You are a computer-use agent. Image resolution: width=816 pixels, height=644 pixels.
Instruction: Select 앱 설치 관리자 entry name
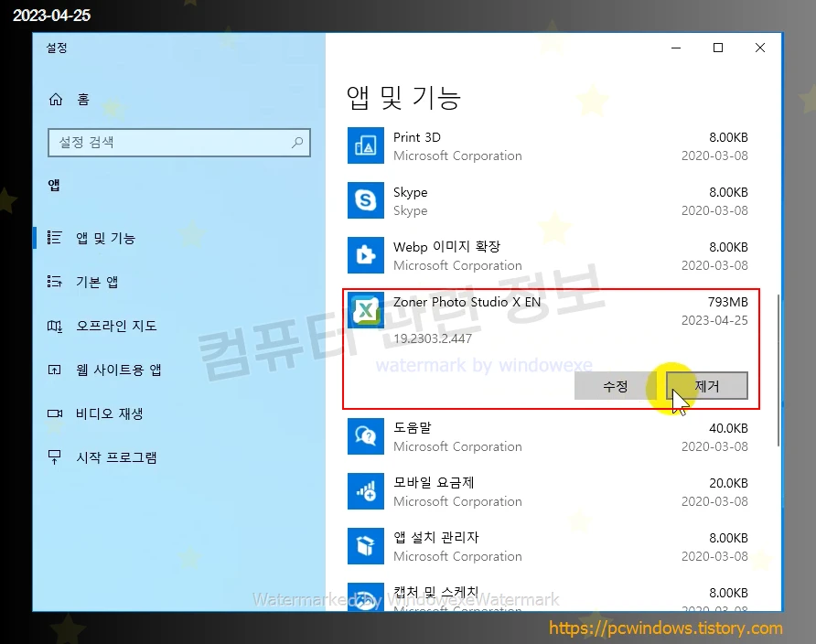[436, 537]
